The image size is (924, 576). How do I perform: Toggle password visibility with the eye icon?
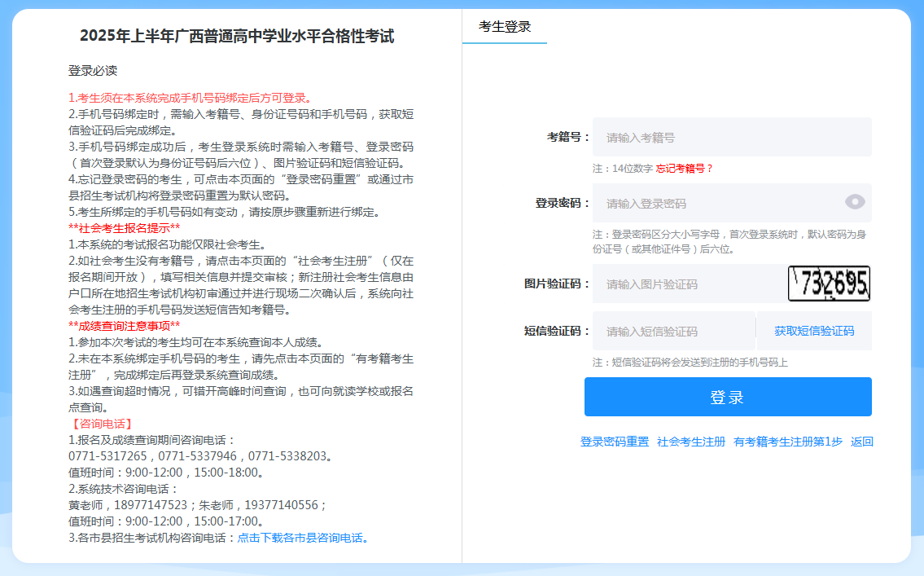pyautogui.click(x=854, y=203)
